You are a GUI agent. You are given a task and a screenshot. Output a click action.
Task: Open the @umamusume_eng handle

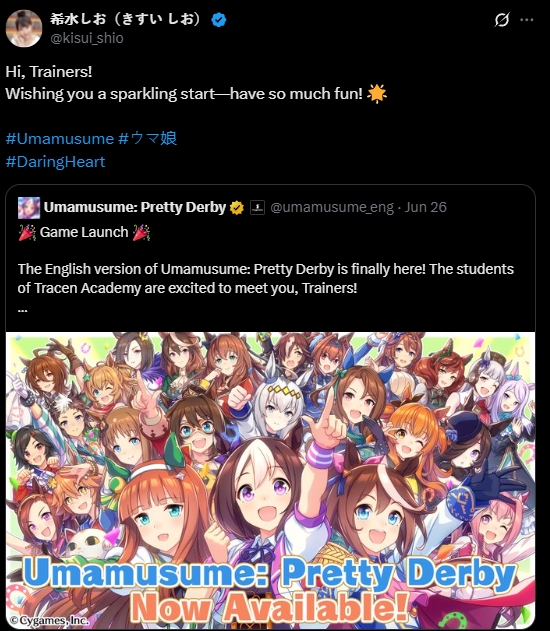coord(332,207)
